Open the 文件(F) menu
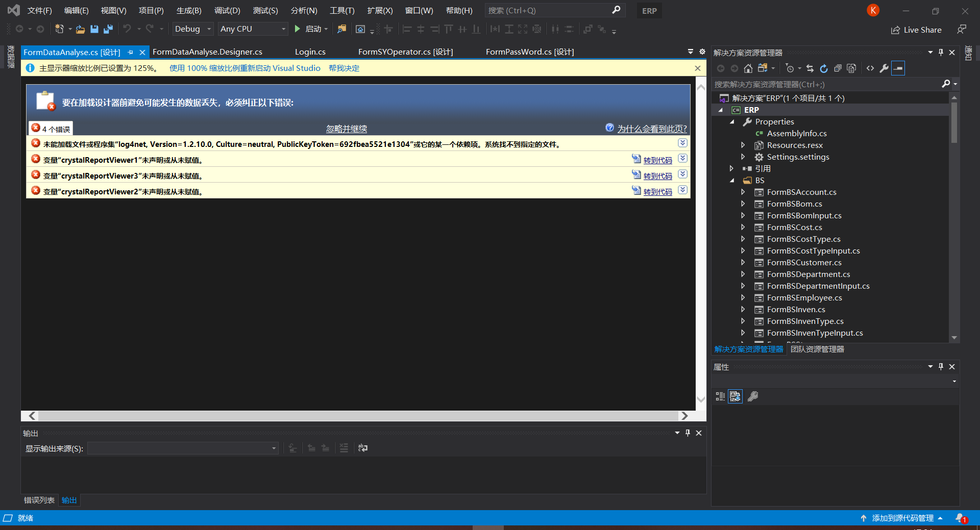The height and width of the screenshot is (530, 980). [x=39, y=10]
